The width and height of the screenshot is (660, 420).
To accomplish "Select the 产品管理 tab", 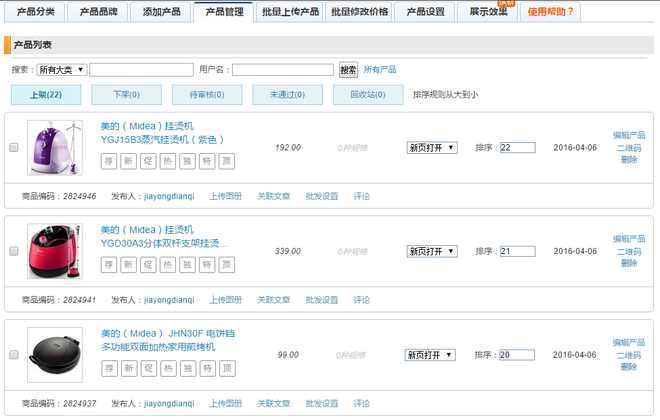I will [x=224, y=12].
